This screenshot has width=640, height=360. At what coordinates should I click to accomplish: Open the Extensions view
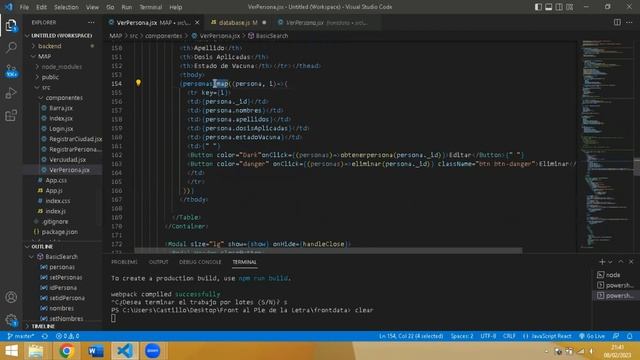(11, 116)
